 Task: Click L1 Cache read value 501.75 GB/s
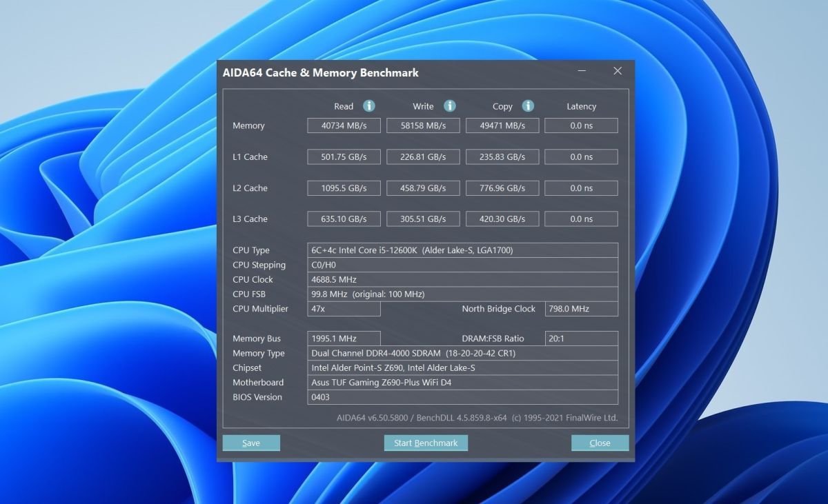344,157
